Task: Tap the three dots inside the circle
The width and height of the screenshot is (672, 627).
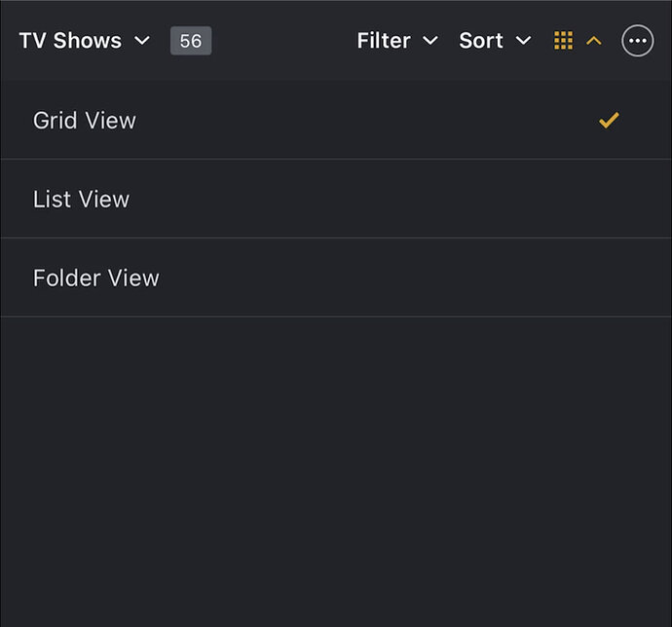Action: pos(637,41)
